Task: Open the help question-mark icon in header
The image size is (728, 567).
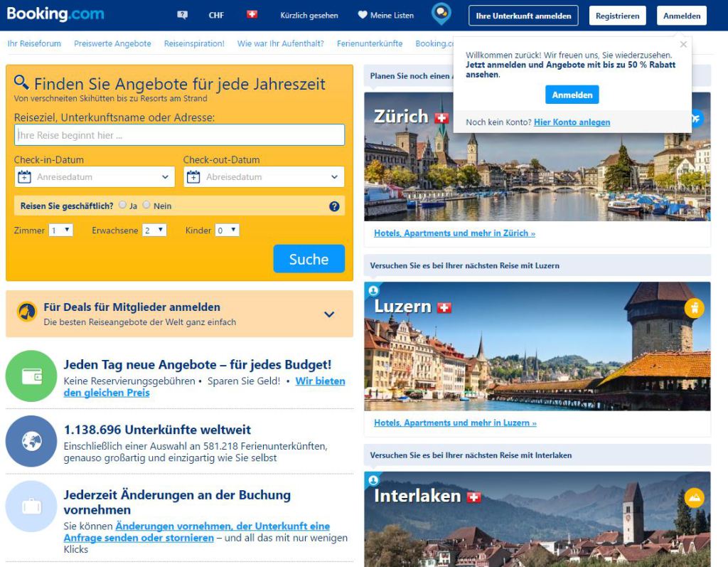Action: coord(183,15)
